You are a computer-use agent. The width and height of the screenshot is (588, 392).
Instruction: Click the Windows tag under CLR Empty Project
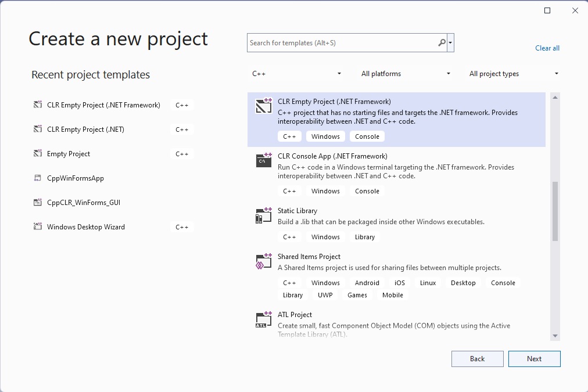pyautogui.click(x=325, y=136)
